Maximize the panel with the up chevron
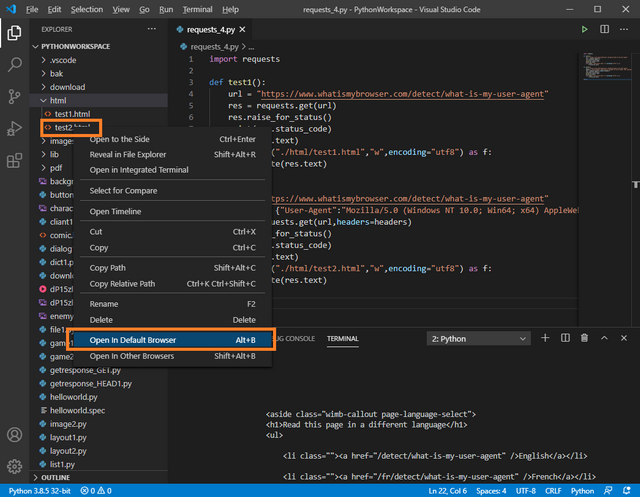 [x=604, y=338]
